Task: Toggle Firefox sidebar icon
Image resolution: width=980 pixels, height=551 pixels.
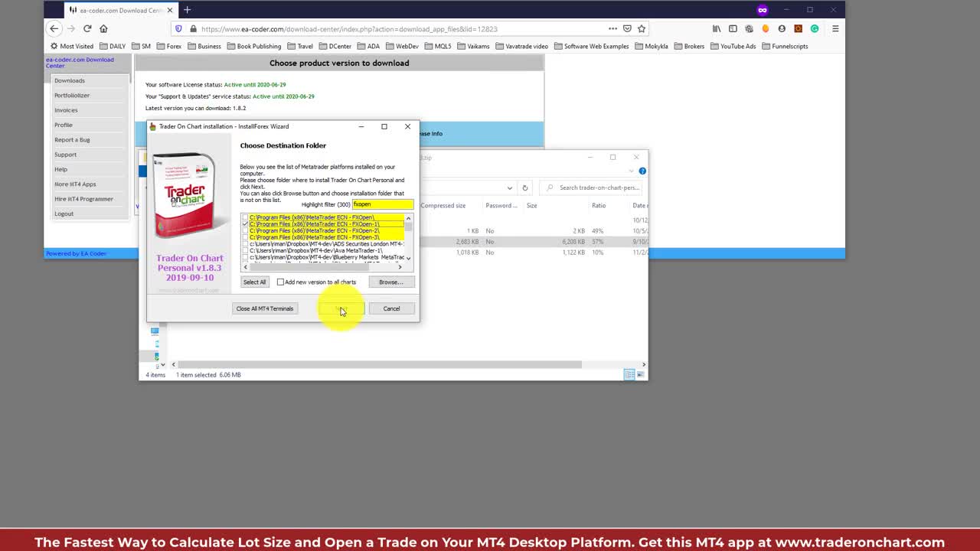Action: (x=733, y=28)
